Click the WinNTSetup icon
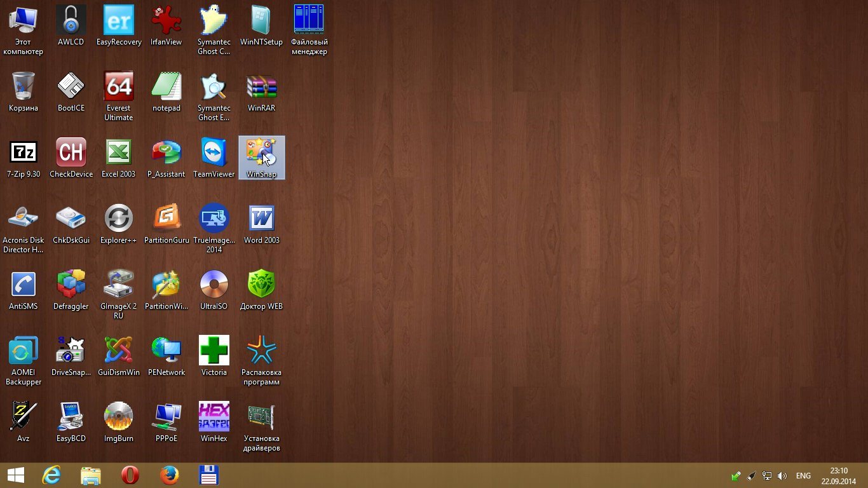 pos(261,25)
